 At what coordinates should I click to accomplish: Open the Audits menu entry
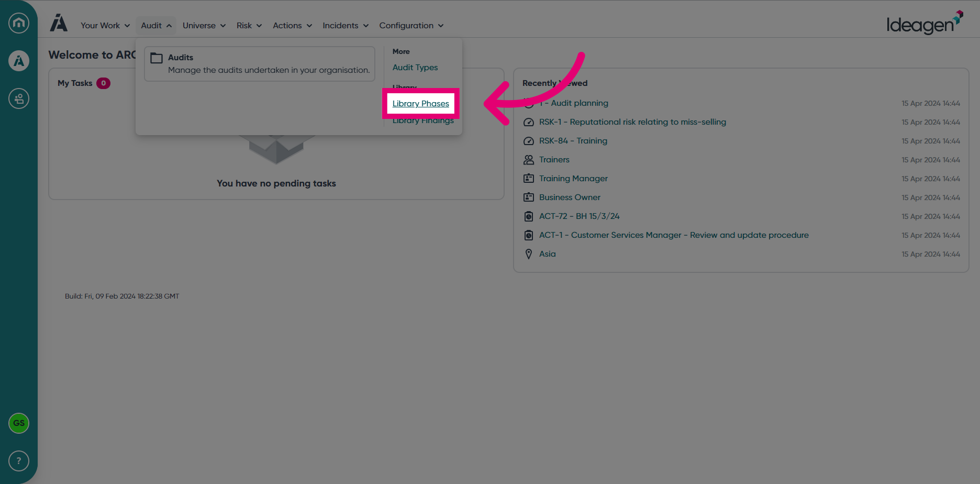point(260,64)
